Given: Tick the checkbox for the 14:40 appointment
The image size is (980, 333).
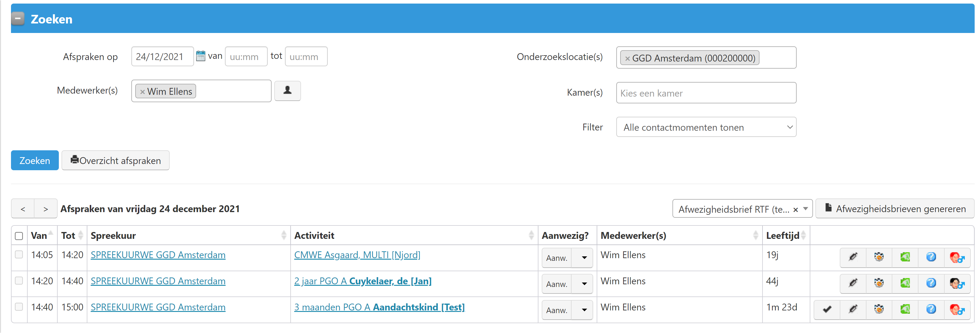Looking at the screenshot, I should pos(19,307).
